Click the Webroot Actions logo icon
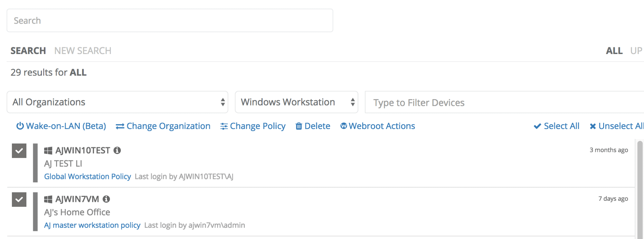The height and width of the screenshot is (239, 644). 344,126
